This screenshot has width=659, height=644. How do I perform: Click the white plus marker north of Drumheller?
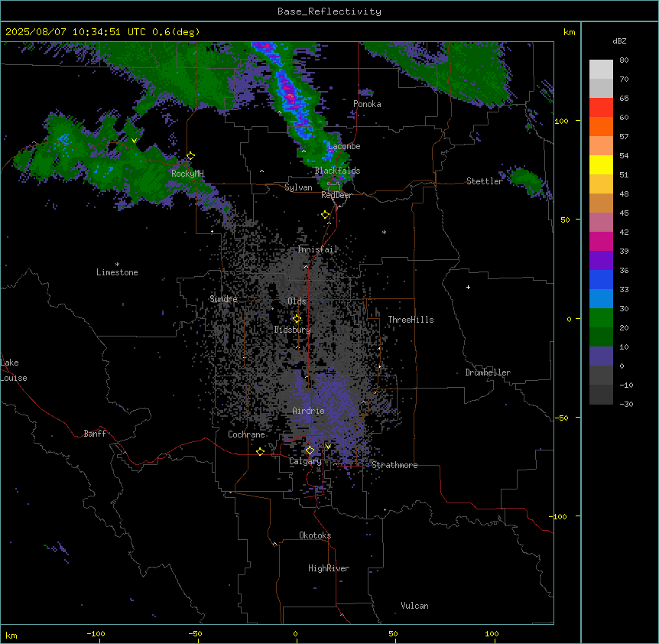click(468, 287)
